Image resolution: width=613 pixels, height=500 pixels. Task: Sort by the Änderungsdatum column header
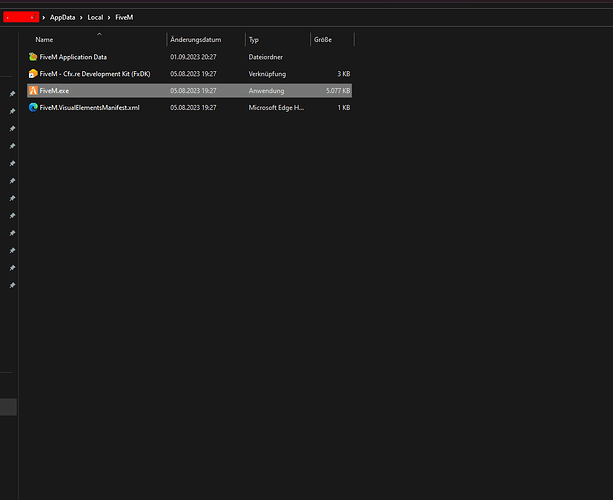tap(196, 40)
